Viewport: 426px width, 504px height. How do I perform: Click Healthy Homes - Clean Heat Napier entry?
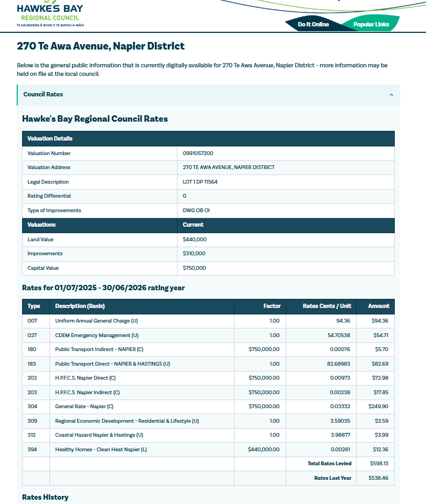tap(101, 449)
